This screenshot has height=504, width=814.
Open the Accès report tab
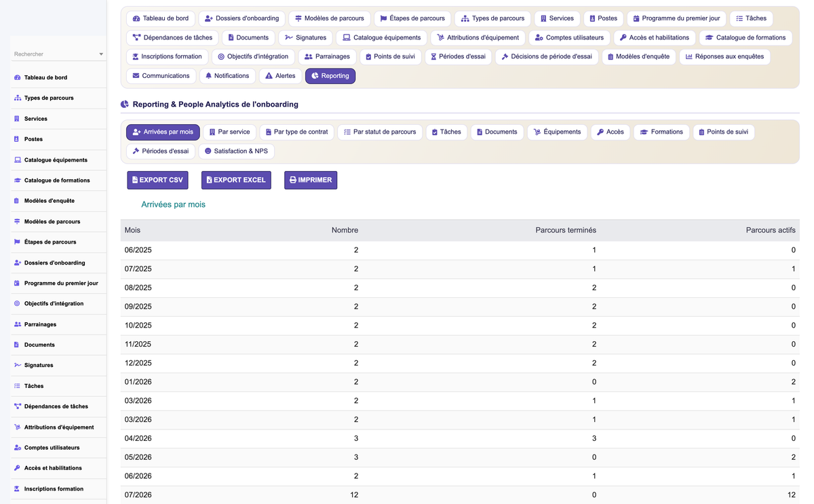click(610, 132)
